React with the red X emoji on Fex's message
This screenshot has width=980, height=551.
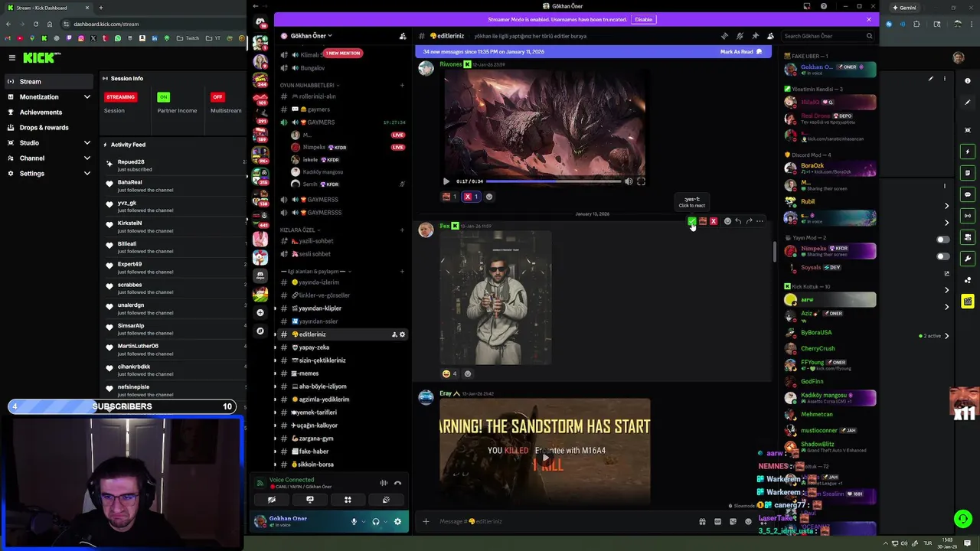pyautogui.click(x=714, y=221)
